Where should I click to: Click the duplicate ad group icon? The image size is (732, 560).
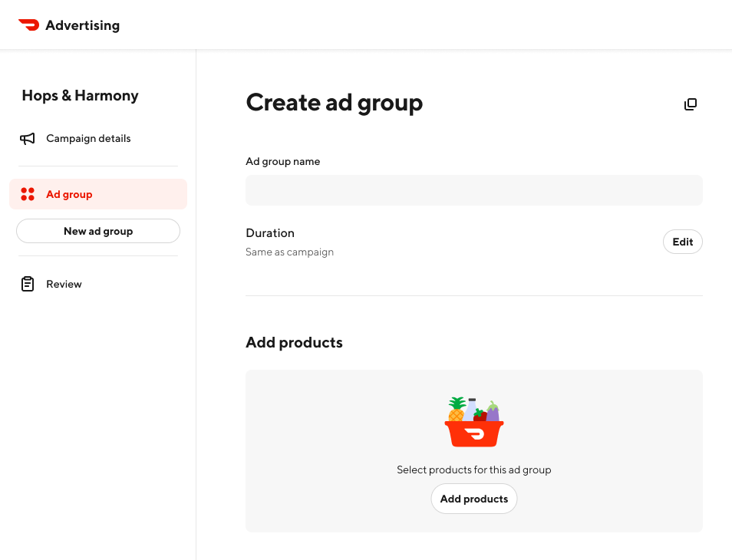(691, 104)
